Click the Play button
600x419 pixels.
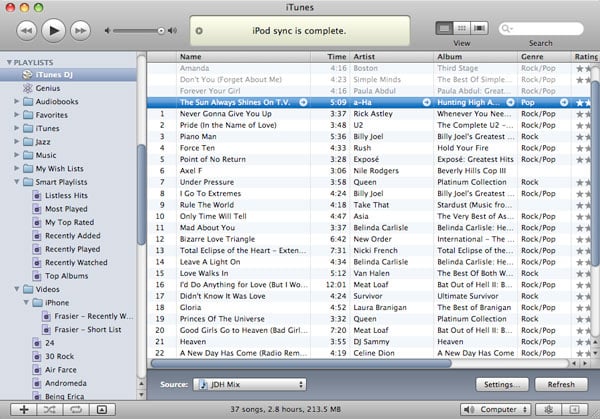pos(53,30)
